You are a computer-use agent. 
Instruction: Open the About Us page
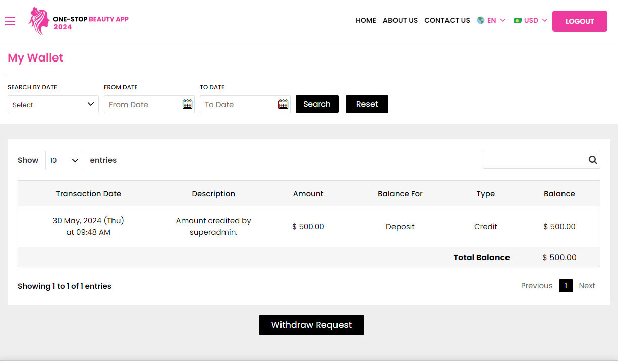tap(400, 20)
